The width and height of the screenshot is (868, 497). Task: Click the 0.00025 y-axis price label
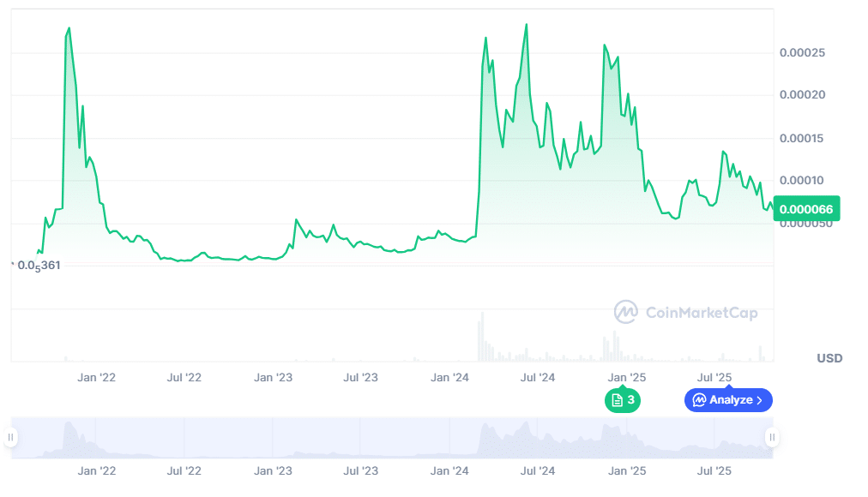801,53
